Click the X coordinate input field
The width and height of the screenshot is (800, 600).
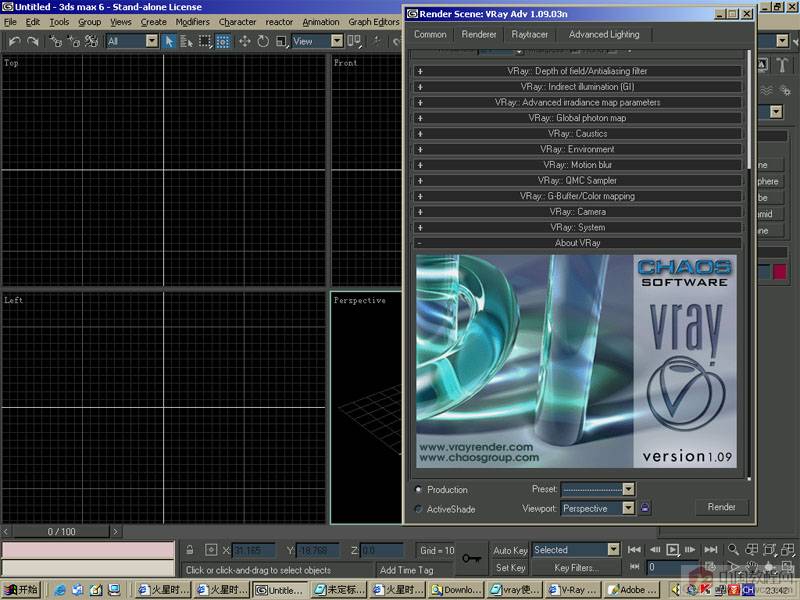254,551
